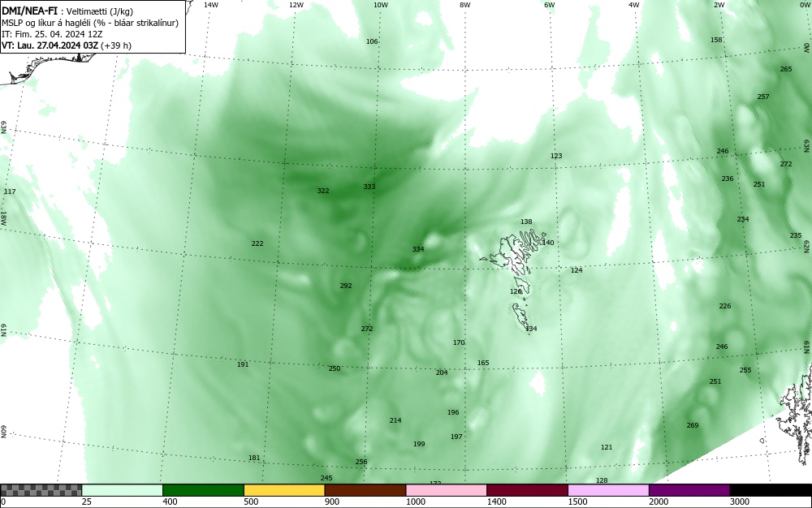
Task: Click the map value 165
Action: [483, 364]
